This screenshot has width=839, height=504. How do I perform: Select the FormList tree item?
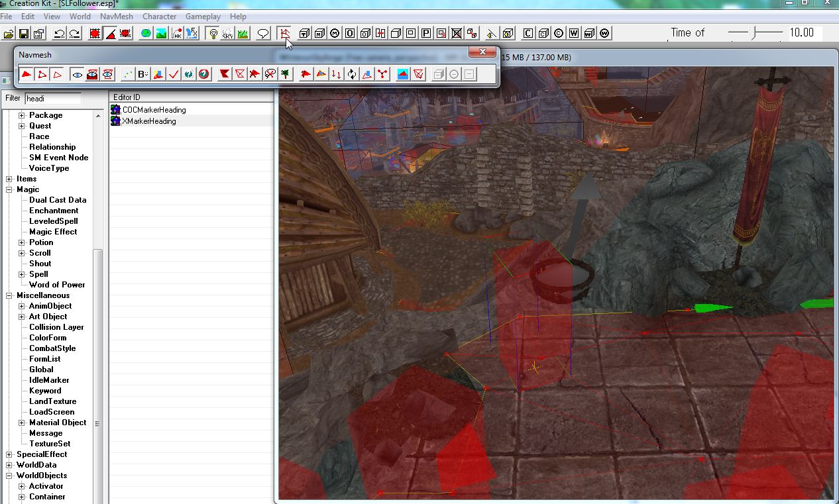44,359
